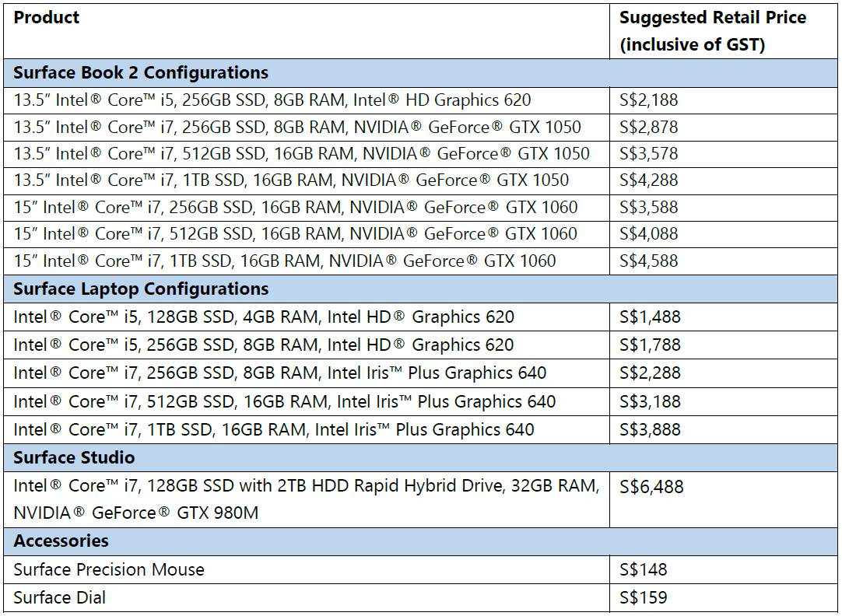This screenshot has height=616, width=842.
Task: Click the S$3,188 price cell
Action: (650, 402)
